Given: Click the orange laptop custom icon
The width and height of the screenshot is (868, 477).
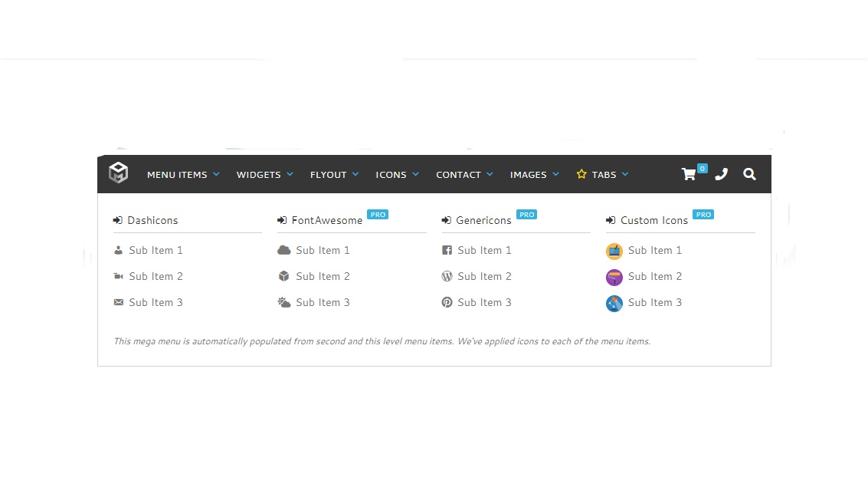Looking at the screenshot, I should pos(614,251).
